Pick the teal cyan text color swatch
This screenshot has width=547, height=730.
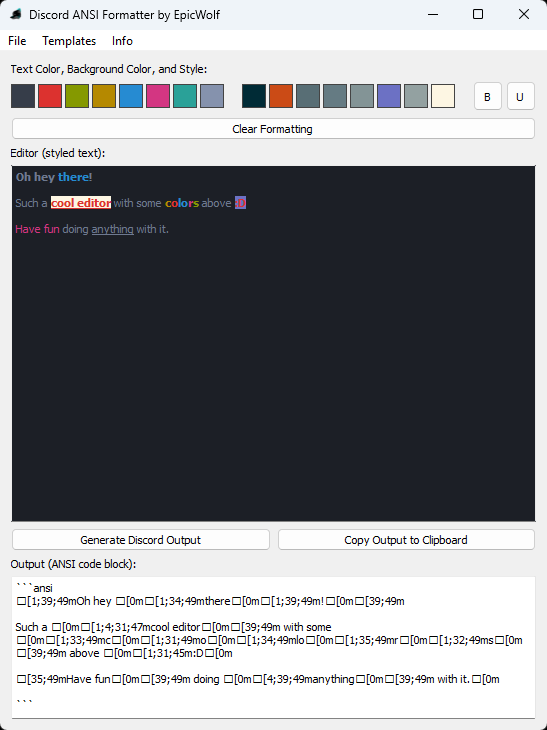pos(185,96)
